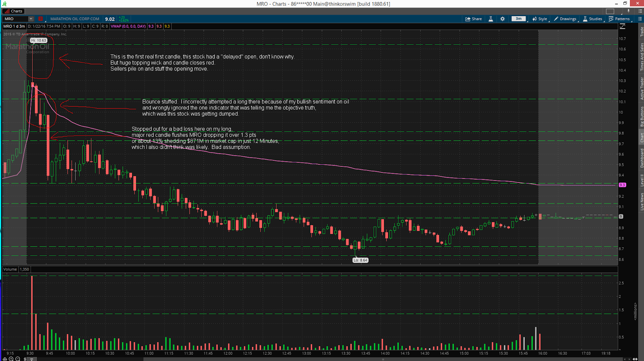
Task: Click the zoom in magnifier icon
Action: (11, 359)
